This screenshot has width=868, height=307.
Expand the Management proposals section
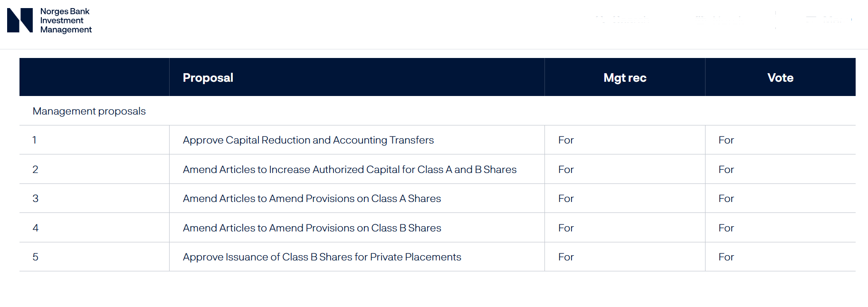tap(88, 111)
